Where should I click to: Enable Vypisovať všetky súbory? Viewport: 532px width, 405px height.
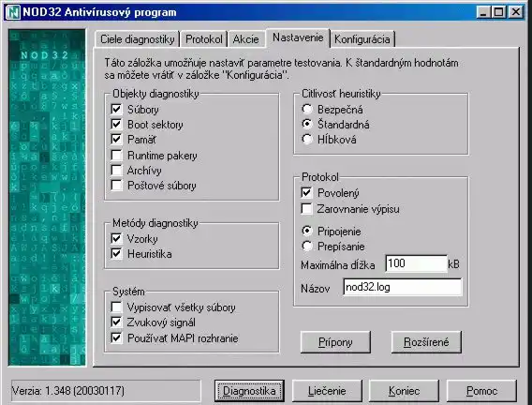[116, 307]
